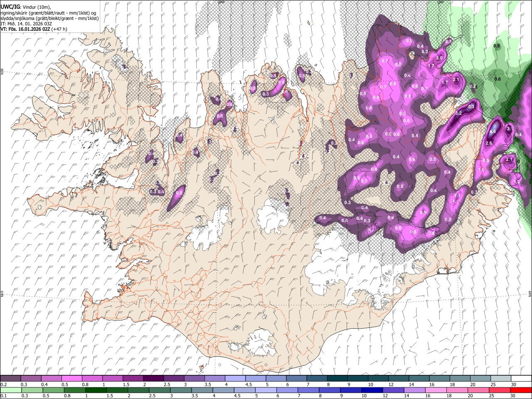Viewport: 532px width, 399px height.
Task: Click the 'rigning/skúrir' description line
Action: click(x=48, y=13)
